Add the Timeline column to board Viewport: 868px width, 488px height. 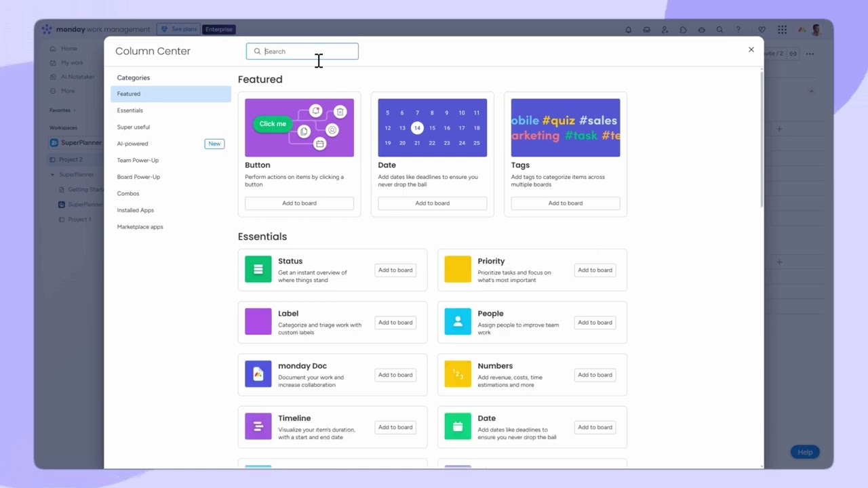pyautogui.click(x=395, y=427)
